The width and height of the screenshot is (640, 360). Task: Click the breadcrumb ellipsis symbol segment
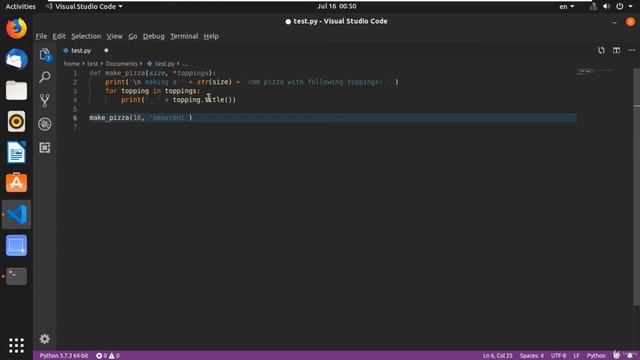(185, 64)
